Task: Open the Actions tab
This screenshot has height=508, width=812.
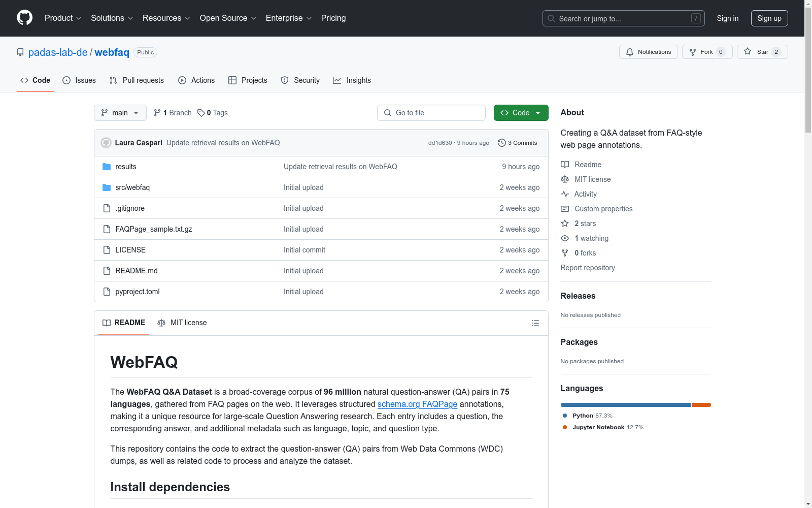Action: [196, 80]
